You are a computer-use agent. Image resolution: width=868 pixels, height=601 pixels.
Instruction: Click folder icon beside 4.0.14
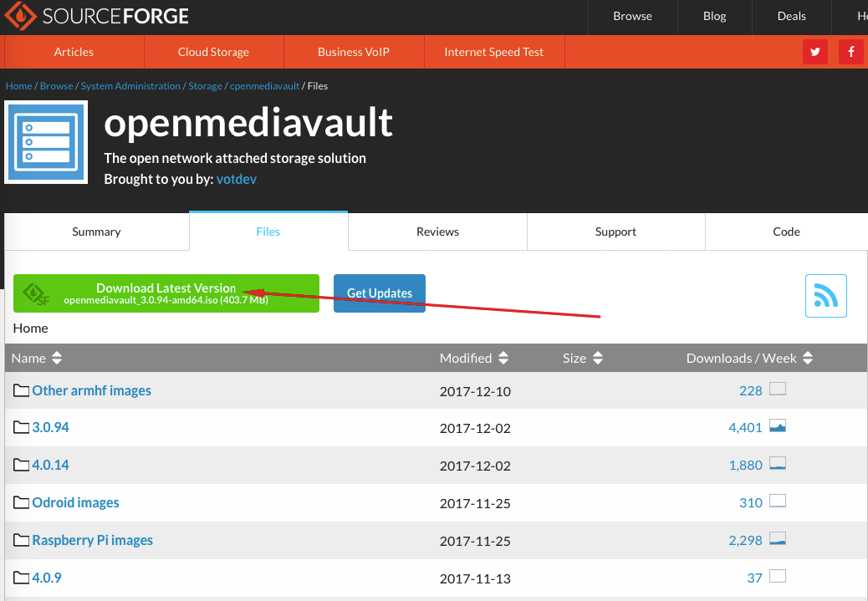point(21,465)
